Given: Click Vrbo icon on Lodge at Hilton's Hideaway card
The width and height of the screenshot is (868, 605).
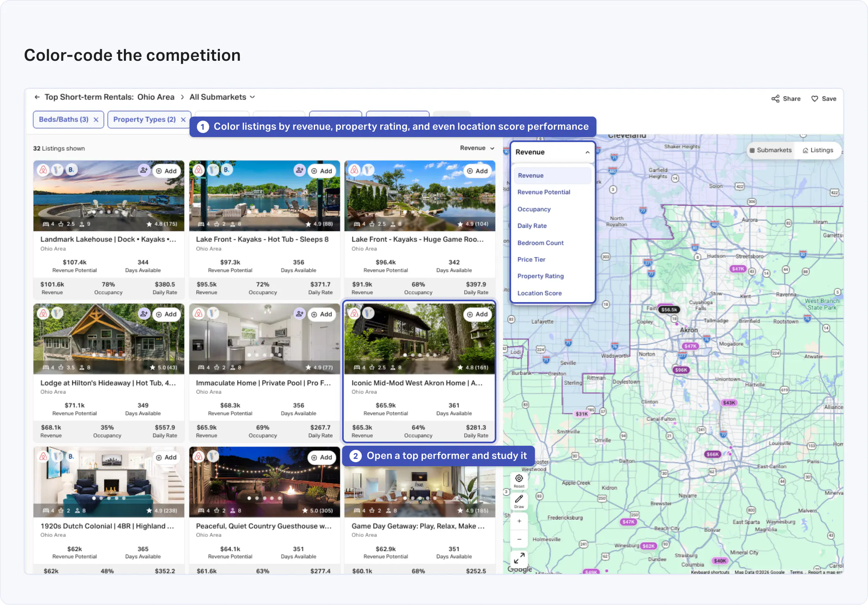Looking at the screenshot, I should (57, 313).
